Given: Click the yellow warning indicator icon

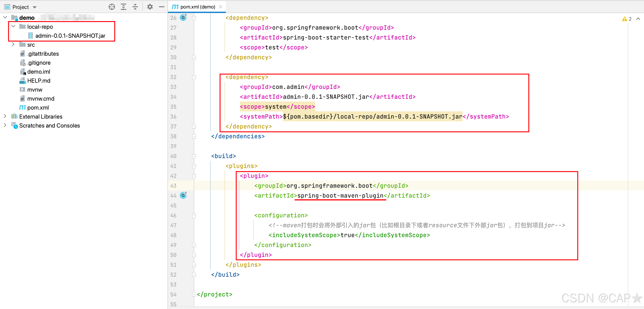Looking at the screenshot, I should pyautogui.click(x=624, y=19).
